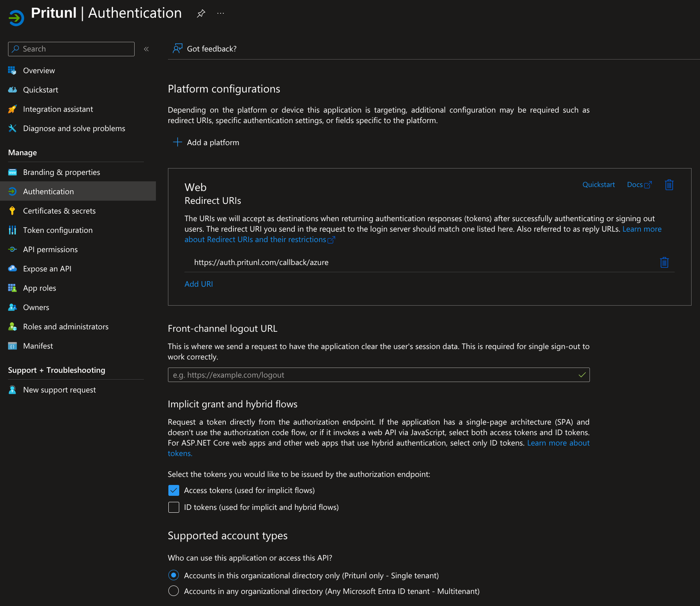Click the New support request person icon
Image resolution: width=700 pixels, height=606 pixels.
pyautogui.click(x=12, y=390)
